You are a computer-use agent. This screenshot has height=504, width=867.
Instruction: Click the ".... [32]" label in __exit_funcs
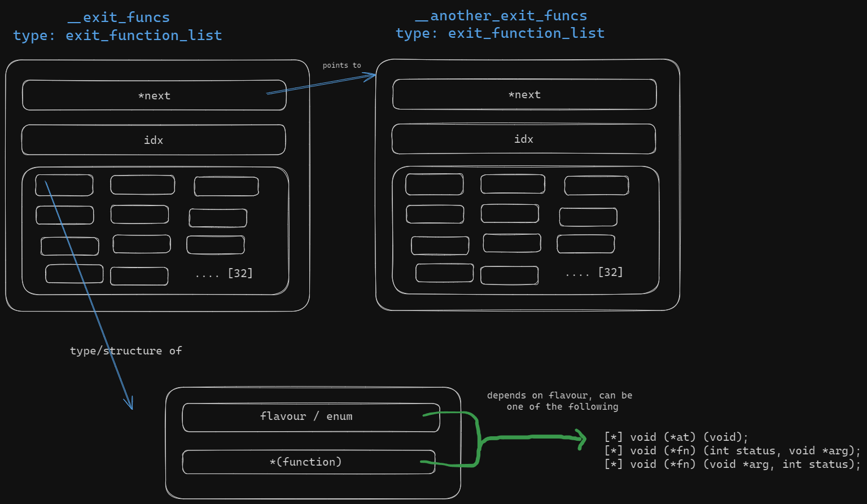pos(224,274)
